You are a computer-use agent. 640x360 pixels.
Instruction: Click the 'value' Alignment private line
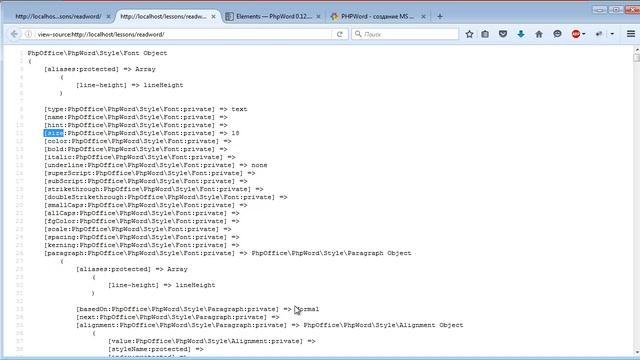click(212, 341)
